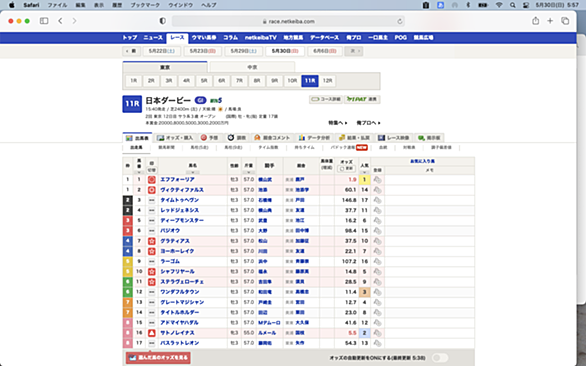Open the データベース item in the nav bar

(x=324, y=37)
